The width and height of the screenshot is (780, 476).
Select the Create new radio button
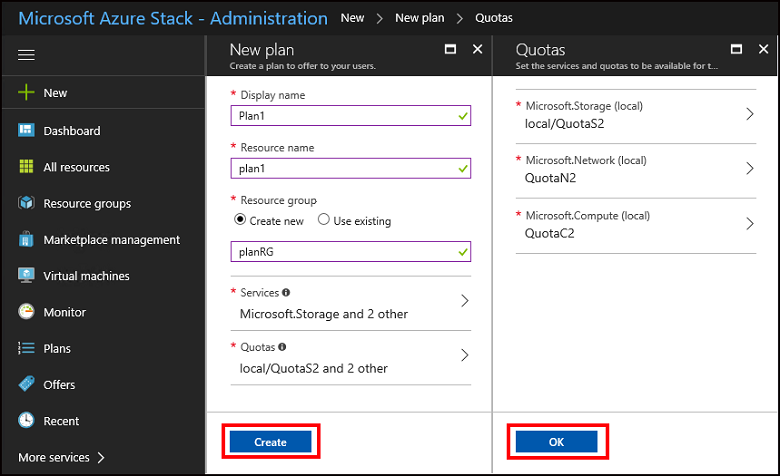(240, 220)
